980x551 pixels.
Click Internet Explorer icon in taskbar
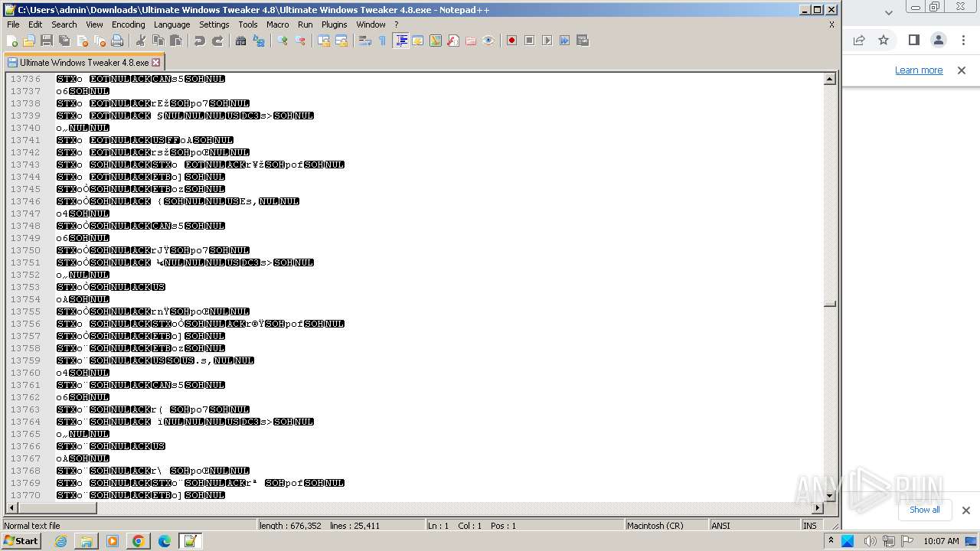pos(61,541)
